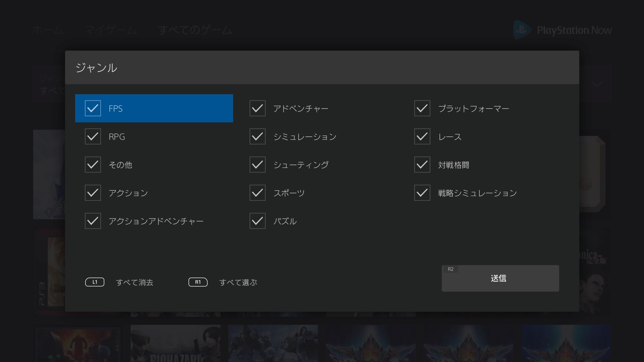Open the すべてのゲーム tab
644x362 pixels.
coord(195,30)
